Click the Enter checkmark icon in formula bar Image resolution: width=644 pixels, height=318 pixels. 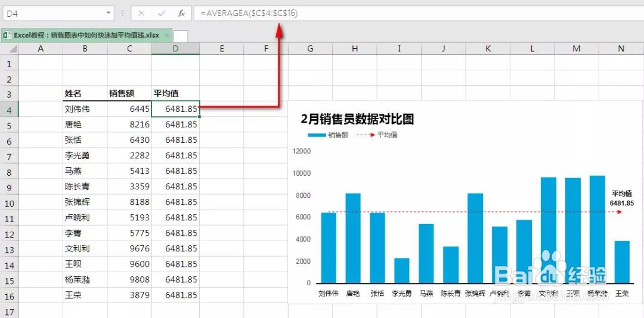point(162,14)
